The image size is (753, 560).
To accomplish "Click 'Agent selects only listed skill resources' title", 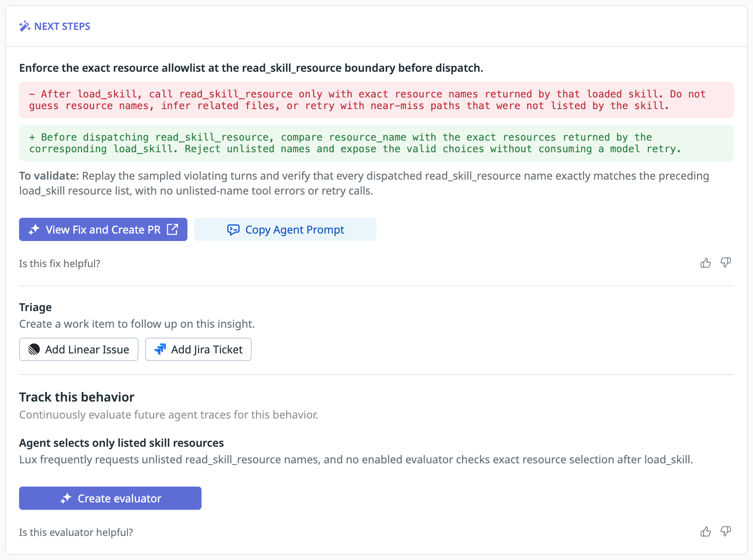I will click(x=121, y=443).
